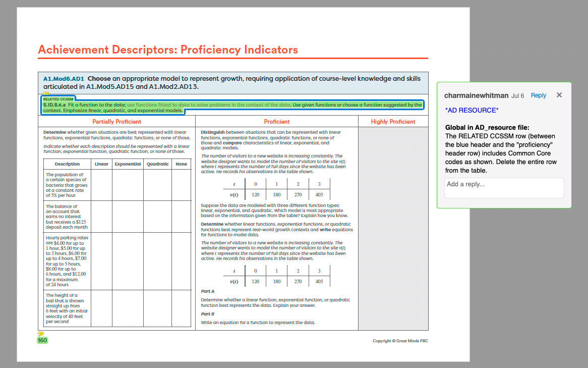This screenshot has height=368, width=588.
Task: Click the 'Part A' heading in Proficient column
Action: pos(207,291)
